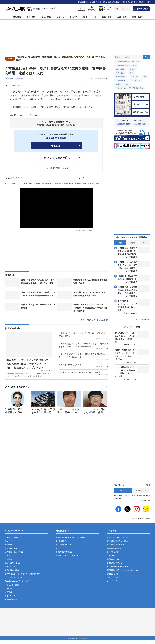The height and width of the screenshot is (644, 155).
Task: Click the ad choices icon above recommendations
Action: [106, 387]
